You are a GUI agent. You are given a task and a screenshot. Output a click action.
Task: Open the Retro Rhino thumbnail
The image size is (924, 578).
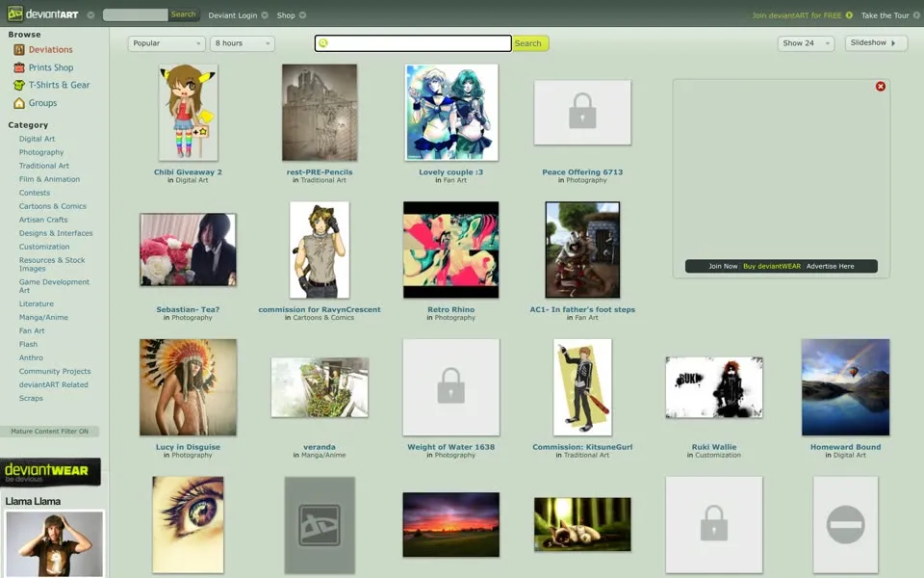[x=450, y=250]
